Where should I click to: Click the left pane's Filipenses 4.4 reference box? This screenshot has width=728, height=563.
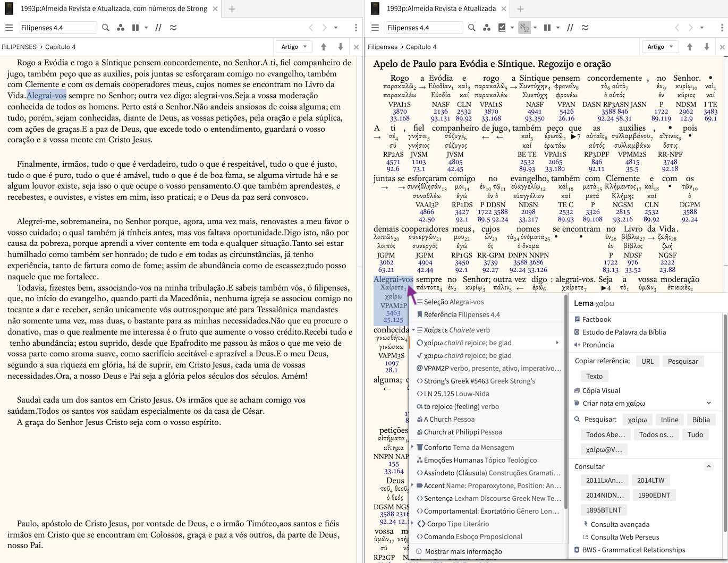point(58,28)
